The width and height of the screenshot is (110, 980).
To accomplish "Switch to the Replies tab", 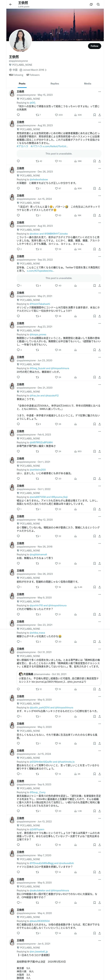I will 55,83.
